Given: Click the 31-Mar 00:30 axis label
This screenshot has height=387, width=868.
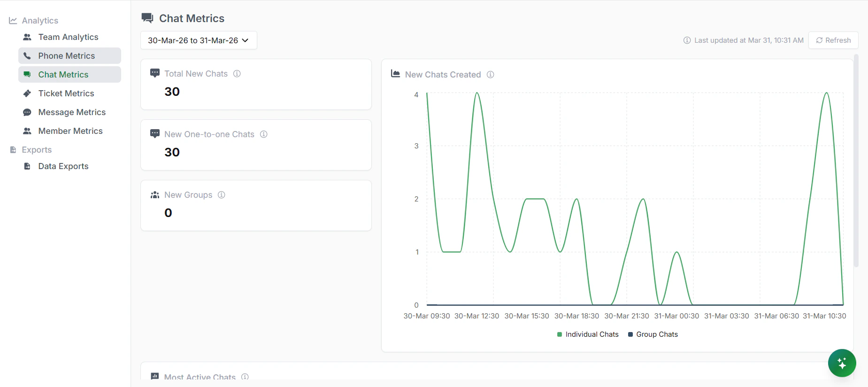Looking at the screenshot, I should pyautogui.click(x=676, y=316).
